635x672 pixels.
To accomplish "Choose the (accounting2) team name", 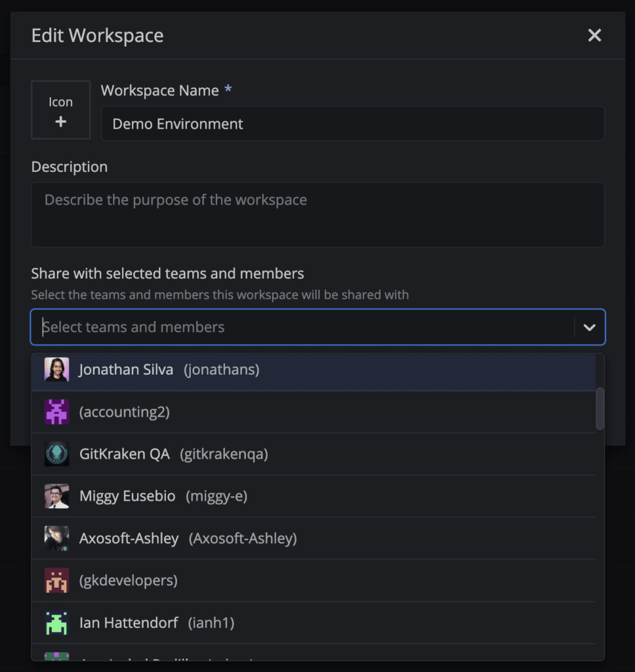I will point(124,412).
